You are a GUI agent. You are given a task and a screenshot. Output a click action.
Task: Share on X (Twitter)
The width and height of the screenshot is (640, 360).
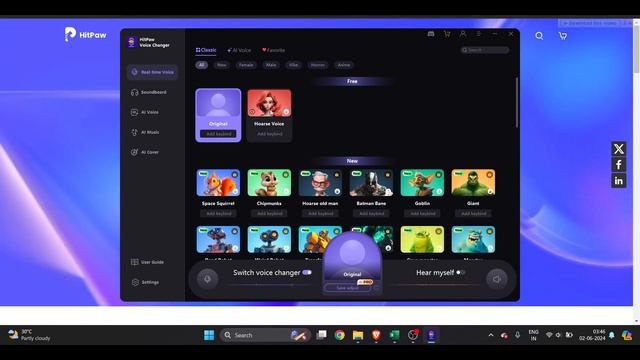[x=618, y=149]
